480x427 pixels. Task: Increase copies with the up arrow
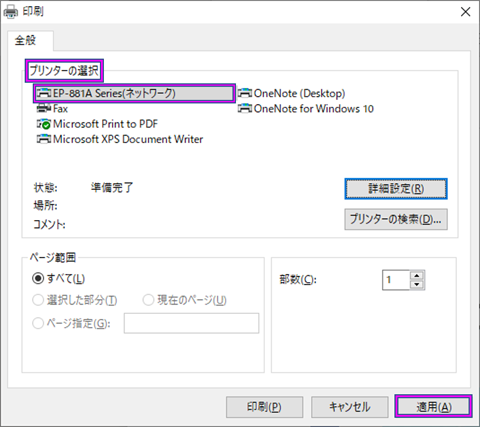[417, 275]
